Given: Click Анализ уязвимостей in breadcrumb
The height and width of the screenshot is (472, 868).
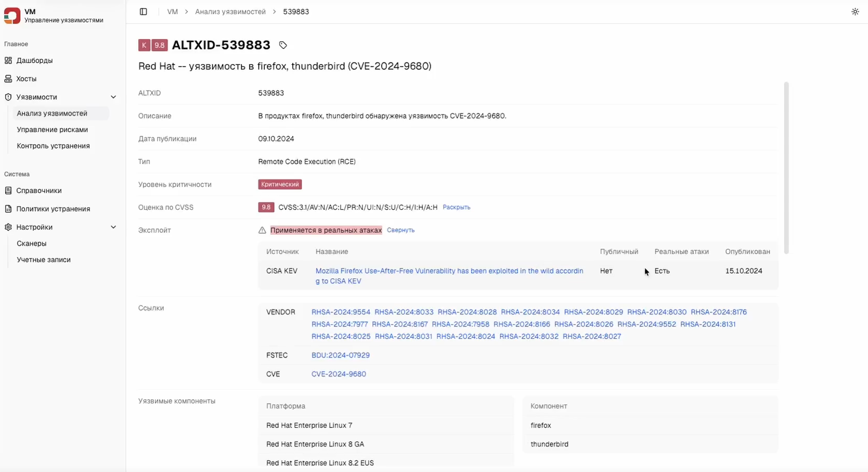Looking at the screenshot, I should coord(230,11).
